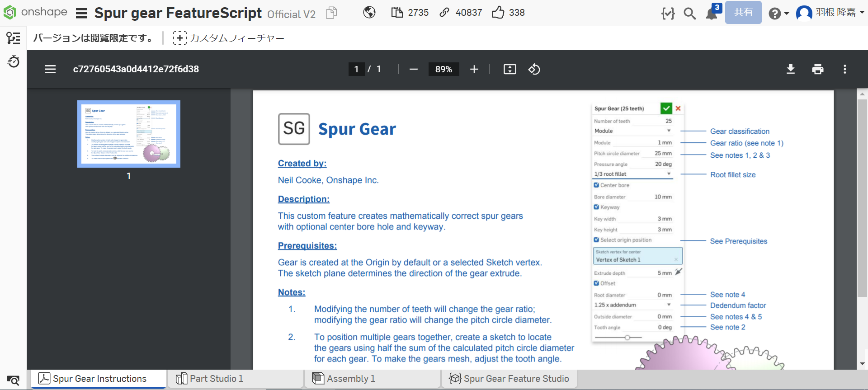The height and width of the screenshot is (390, 868).
Task: Toggle the PDF viewer sidebar menu
Action: pyautogui.click(x=50, y=69)
